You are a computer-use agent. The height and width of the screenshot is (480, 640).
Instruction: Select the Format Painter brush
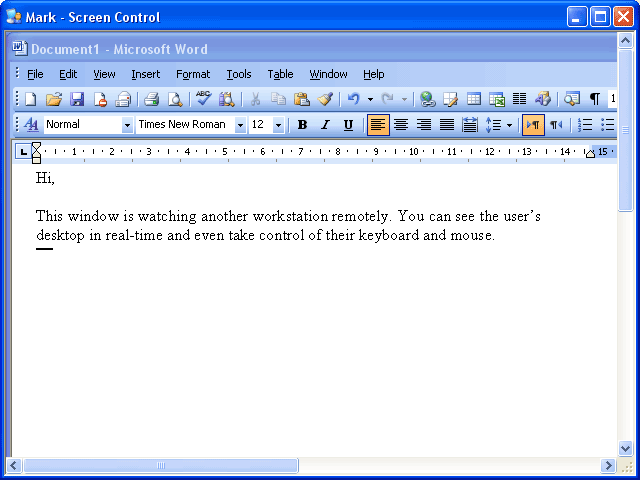(x=325, y=99)
